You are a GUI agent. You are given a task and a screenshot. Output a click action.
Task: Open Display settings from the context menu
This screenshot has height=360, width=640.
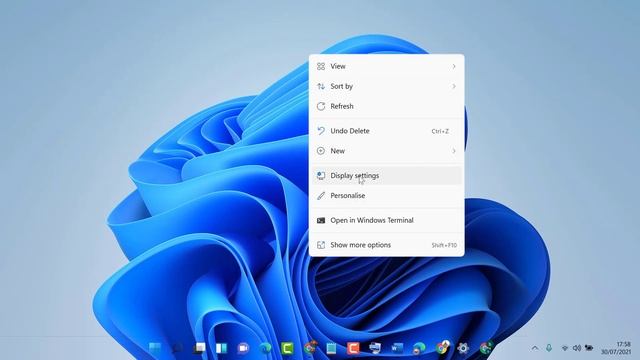387,176
